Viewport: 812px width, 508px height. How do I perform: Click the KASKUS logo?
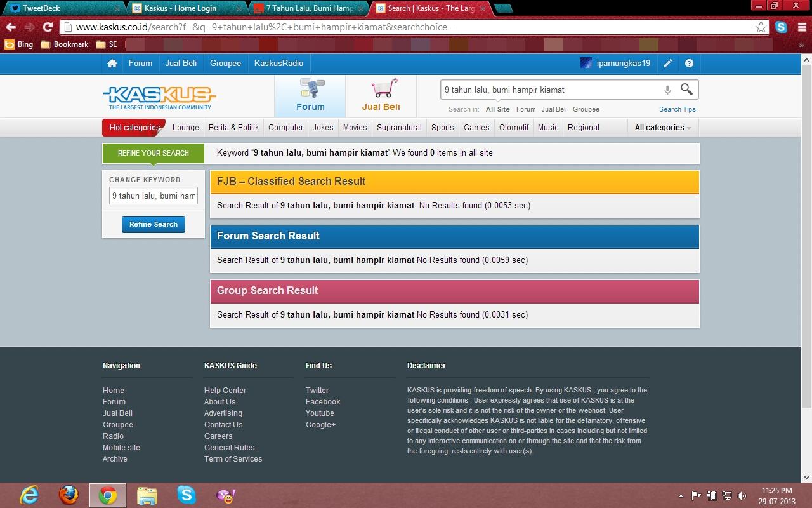[x=159, y=97]
